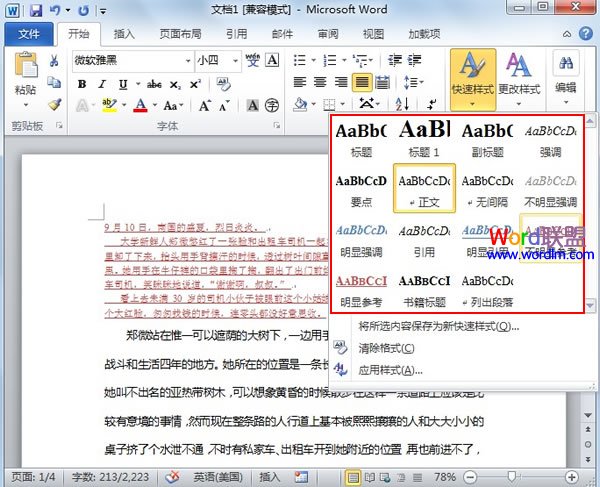Toggle Underline formatting
Screen dimensions: 600x487
click(122, 84)
